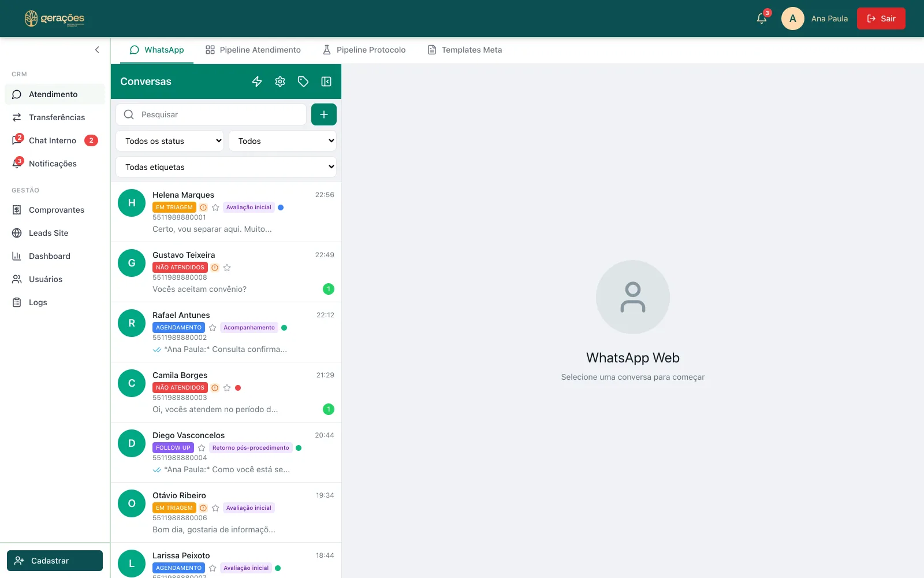
Task: Click the "Acompanhamento" tag on Rafael Antunes
Action: point(249,328)
